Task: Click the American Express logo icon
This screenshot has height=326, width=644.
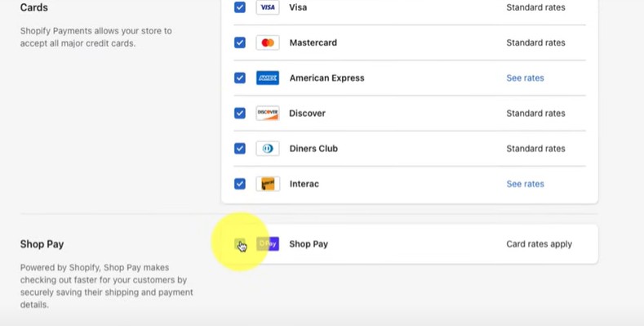Action: tap(268, 78)
